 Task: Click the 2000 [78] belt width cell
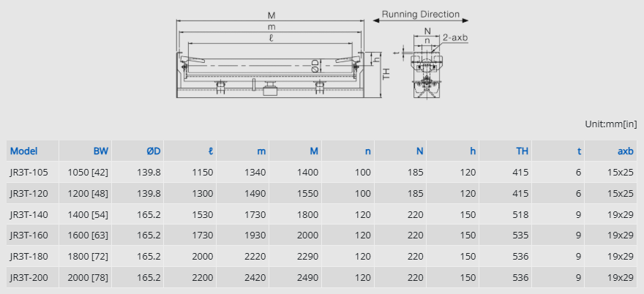[88, 278]
